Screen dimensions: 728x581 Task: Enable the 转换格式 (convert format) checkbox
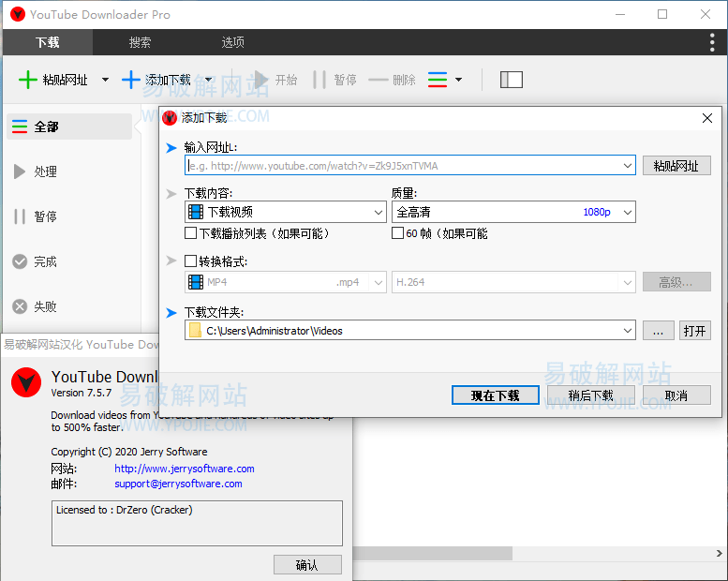[x=190, y=261]
